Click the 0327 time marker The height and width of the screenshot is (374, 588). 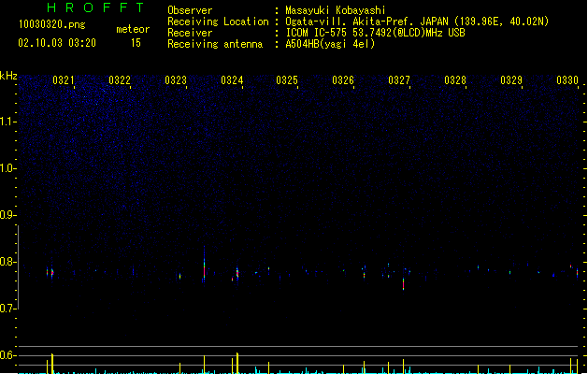click(399, 80)
